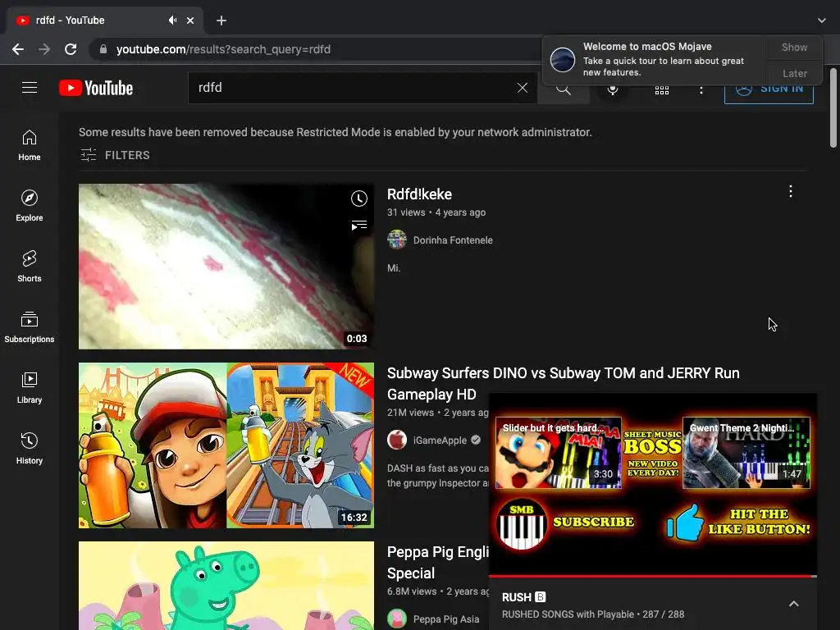
Task: Click SIGN IN button
Action: pyautogui.click(x=769, y=89)
